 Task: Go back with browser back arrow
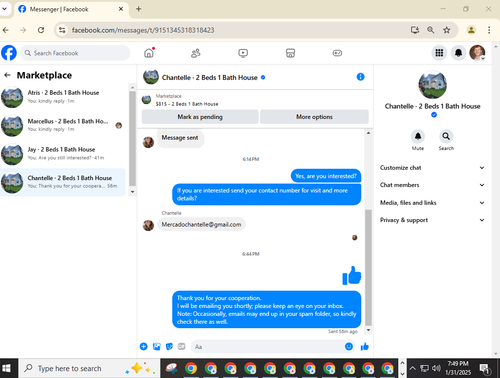[6, 30]
